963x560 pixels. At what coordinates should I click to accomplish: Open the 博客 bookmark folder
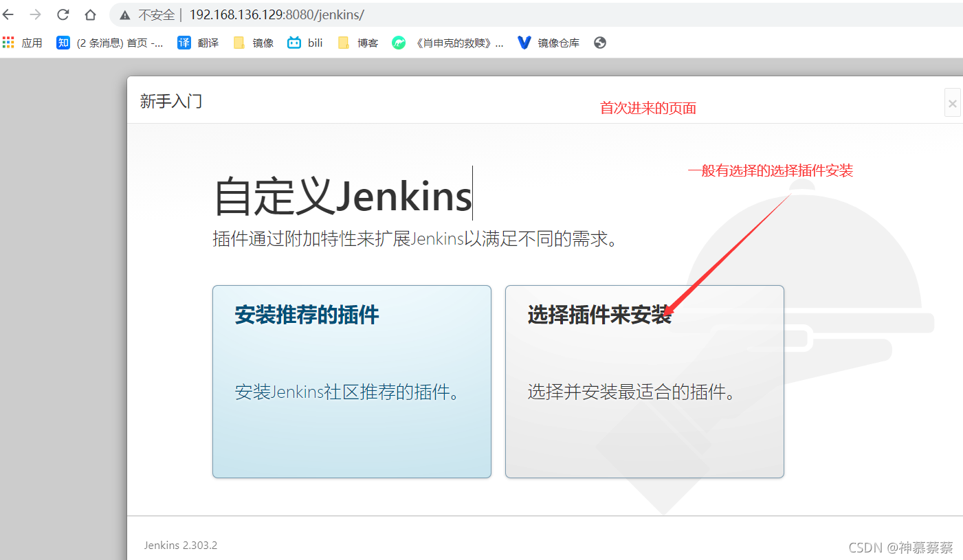click(x=358, y=43)
